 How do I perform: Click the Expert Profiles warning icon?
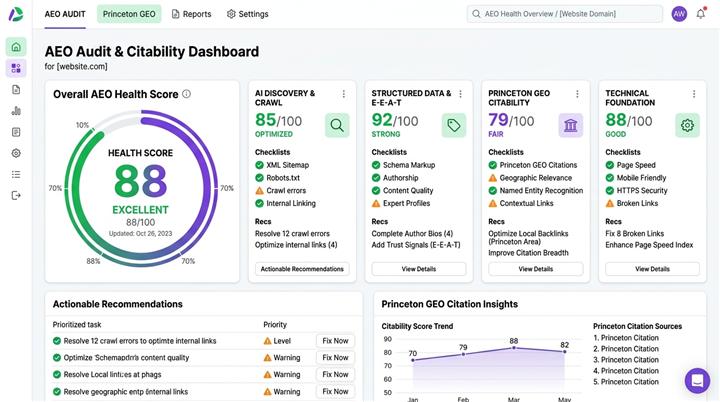pos(376,203)
